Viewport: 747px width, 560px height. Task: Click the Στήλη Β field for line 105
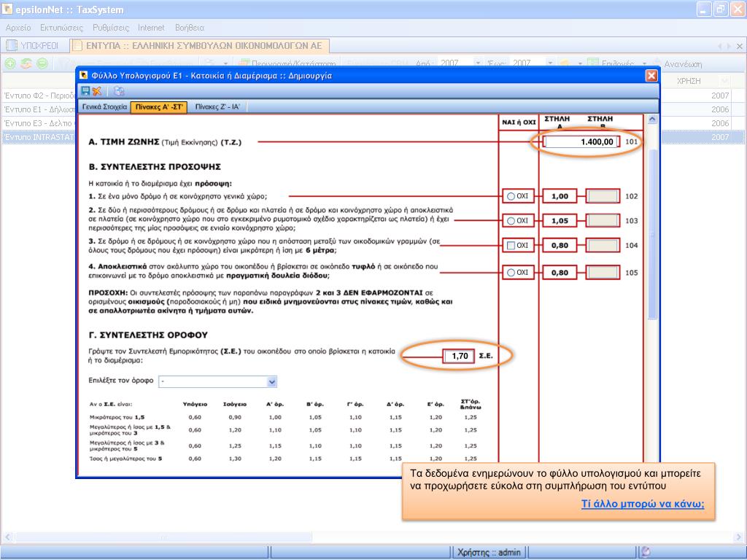pos(603,273)
